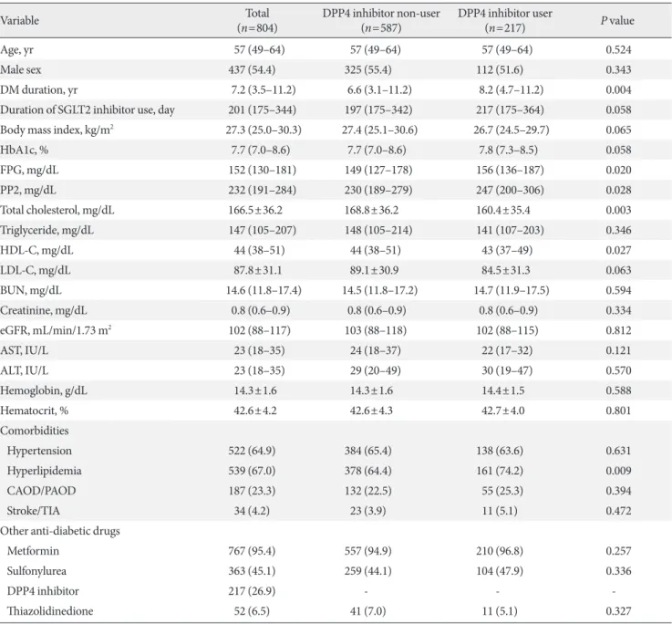Screen dimensions: 672x624
Task: Select the 'eGFR, mL/min/1.73 m²' label
Action: (x=56, y=330)
